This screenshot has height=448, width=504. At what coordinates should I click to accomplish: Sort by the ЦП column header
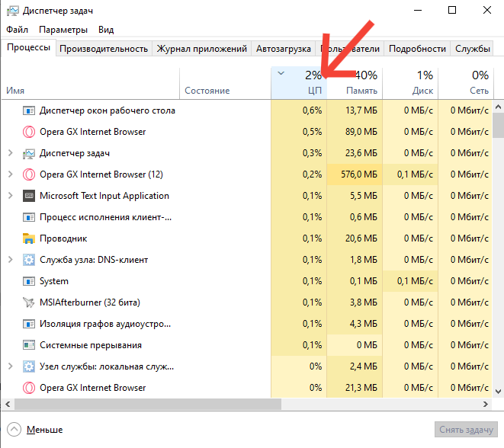299,84
